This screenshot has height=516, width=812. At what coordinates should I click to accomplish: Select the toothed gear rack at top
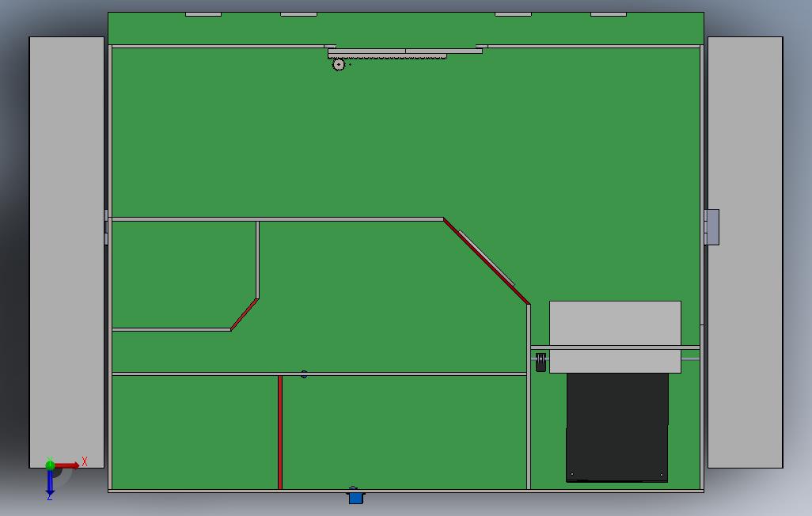387,56
